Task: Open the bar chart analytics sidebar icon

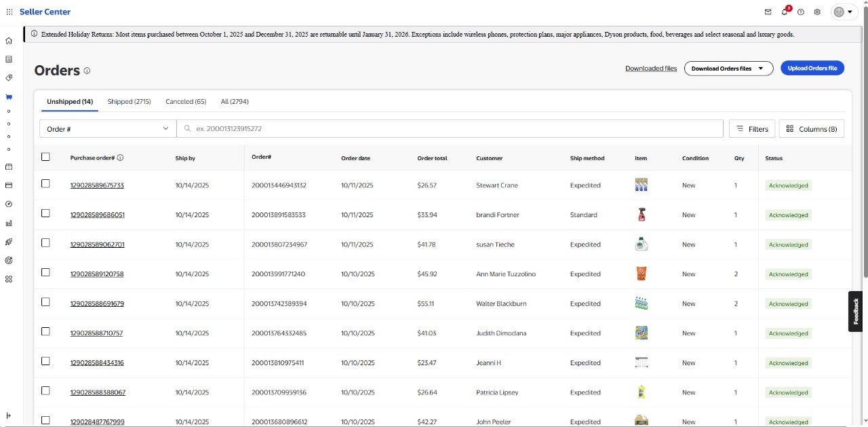Action: pos(9,223)
